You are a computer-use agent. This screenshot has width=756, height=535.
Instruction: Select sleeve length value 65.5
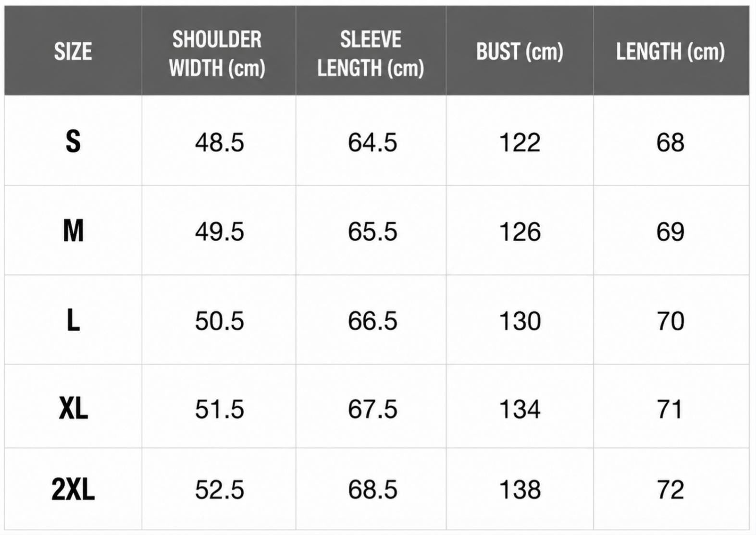point(372,231)
